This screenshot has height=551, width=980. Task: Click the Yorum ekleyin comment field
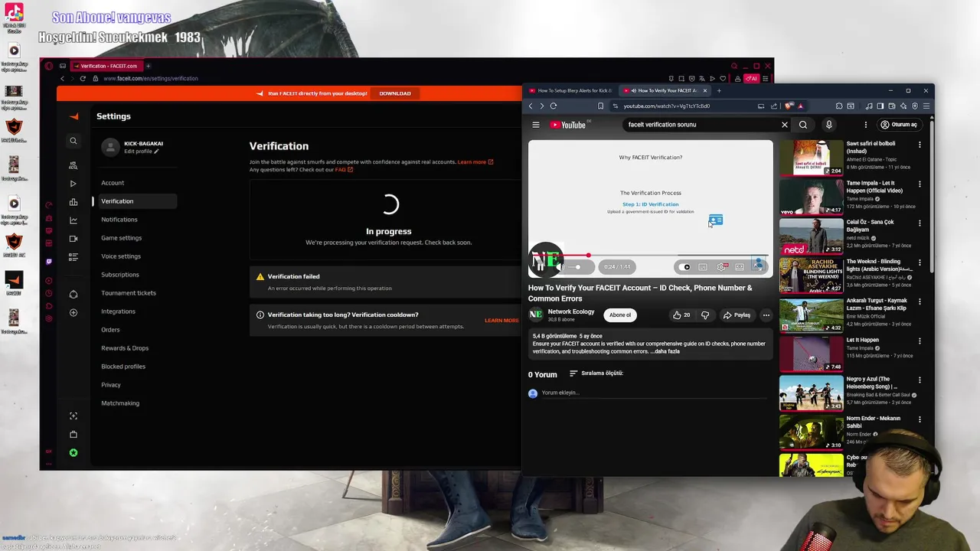(x=653, y=393)
